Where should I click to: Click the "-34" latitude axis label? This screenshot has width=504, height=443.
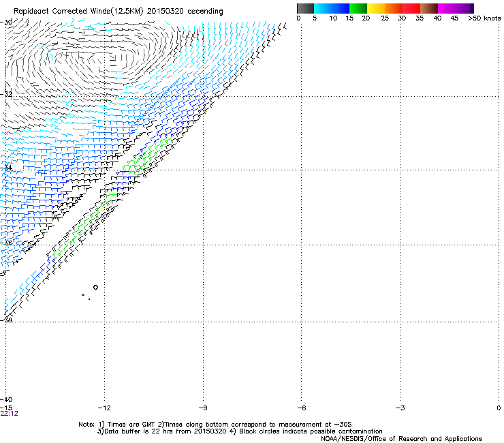point(6,168)
